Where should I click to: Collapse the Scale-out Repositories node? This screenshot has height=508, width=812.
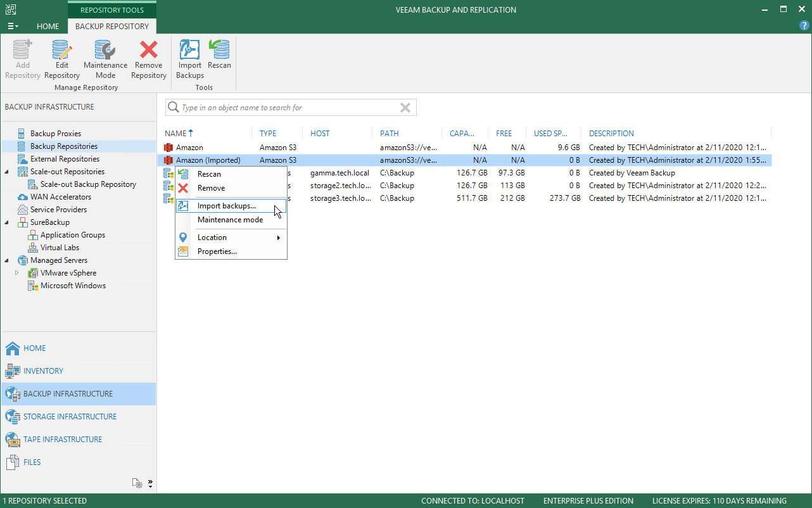(7, 172)
